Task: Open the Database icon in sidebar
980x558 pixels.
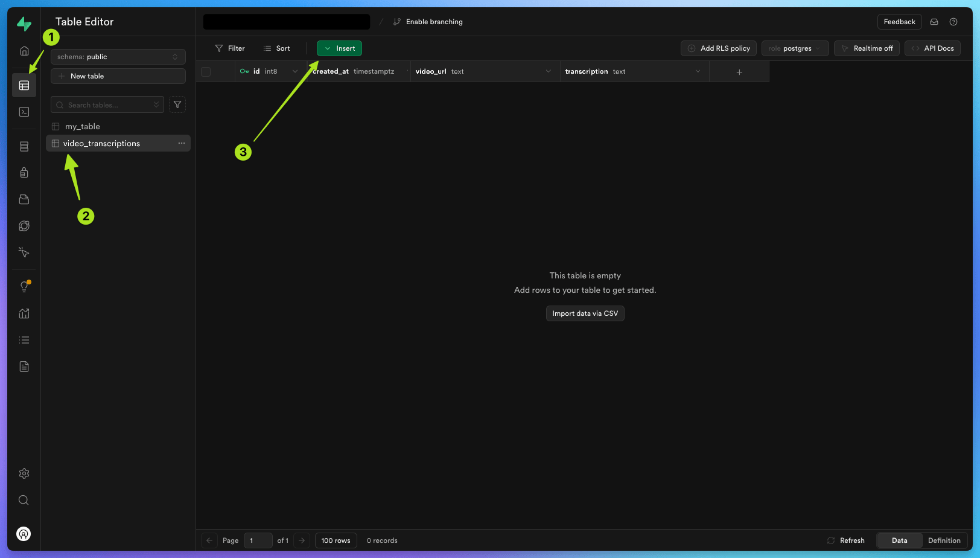Action: coord(24,147)
